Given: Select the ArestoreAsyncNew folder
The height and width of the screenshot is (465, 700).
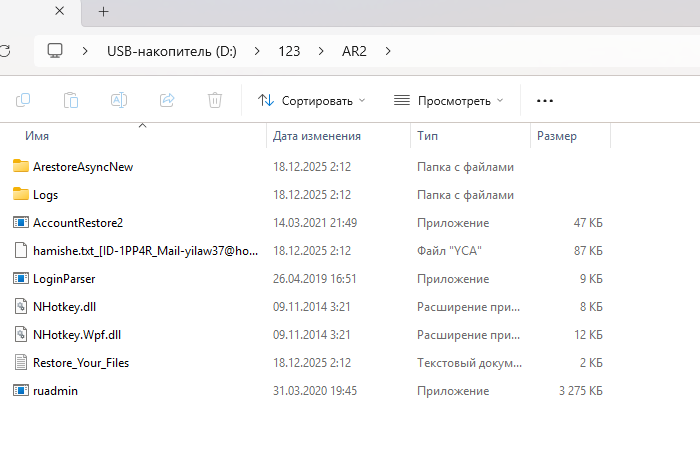Looking at the screenshot, I should pos(82,166).
